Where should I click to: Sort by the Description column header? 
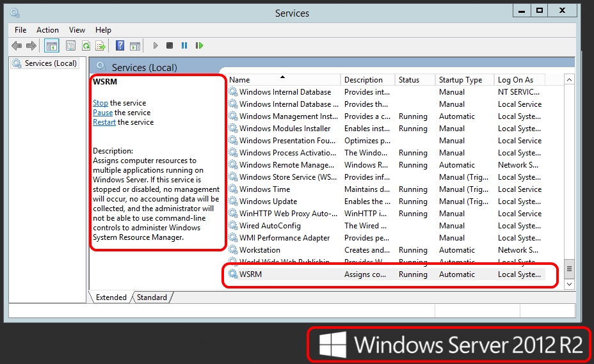point(367,80)
